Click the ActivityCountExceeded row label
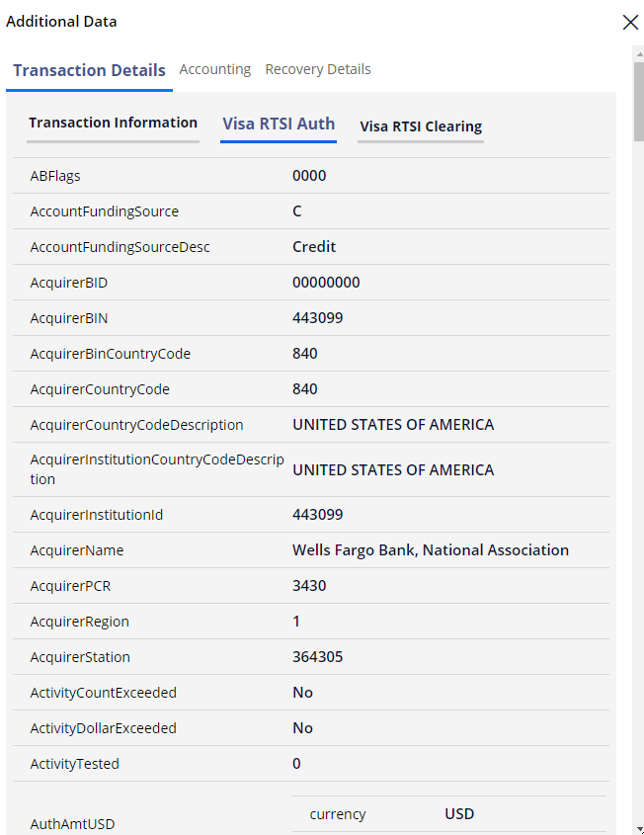This screenshot has width=644, height=835. [x=104, y=693]
